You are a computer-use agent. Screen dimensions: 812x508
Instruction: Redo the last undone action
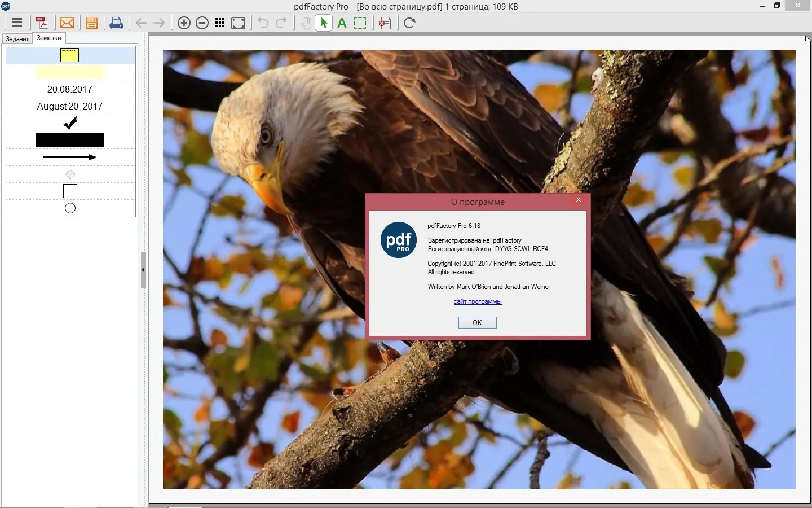(281, 23)
